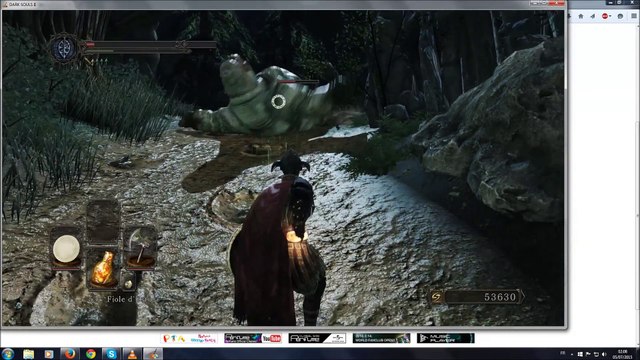
Task: Click the Dark Souls II window title
Action: coord(23,4)
